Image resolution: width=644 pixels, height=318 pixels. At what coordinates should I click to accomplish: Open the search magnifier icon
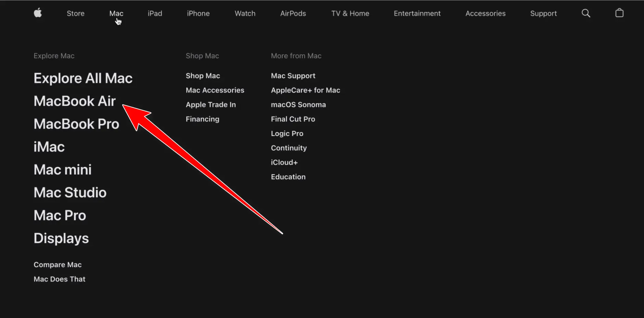(586, 13)
